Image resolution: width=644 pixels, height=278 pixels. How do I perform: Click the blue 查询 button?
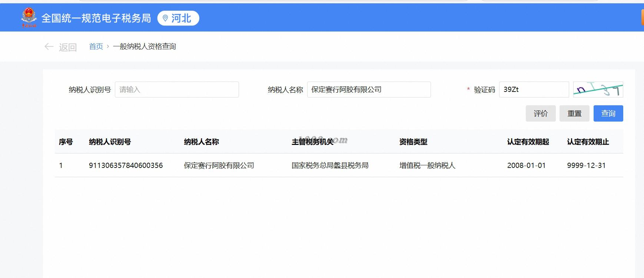(608, 113)
